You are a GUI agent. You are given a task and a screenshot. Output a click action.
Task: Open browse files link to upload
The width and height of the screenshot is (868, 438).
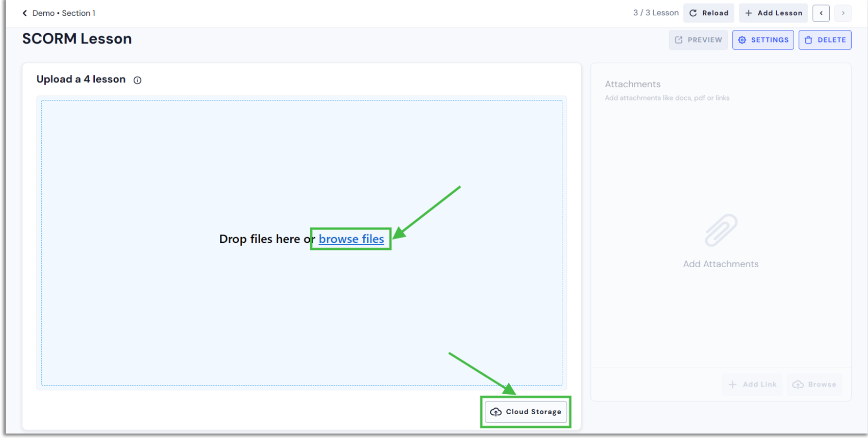[351, 239]
